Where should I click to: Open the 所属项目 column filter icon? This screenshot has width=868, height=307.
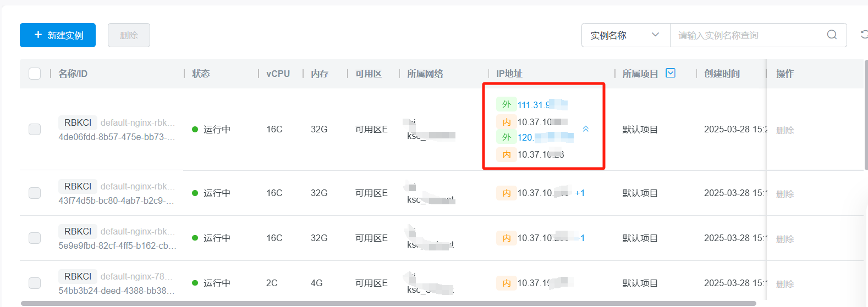click(x=671, y=73)
